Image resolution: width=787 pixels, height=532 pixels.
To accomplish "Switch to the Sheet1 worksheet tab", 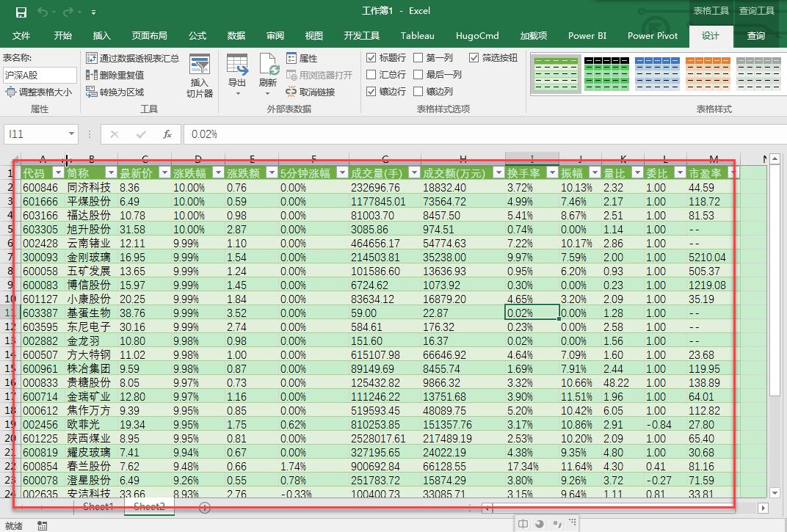I will point(98,506).
